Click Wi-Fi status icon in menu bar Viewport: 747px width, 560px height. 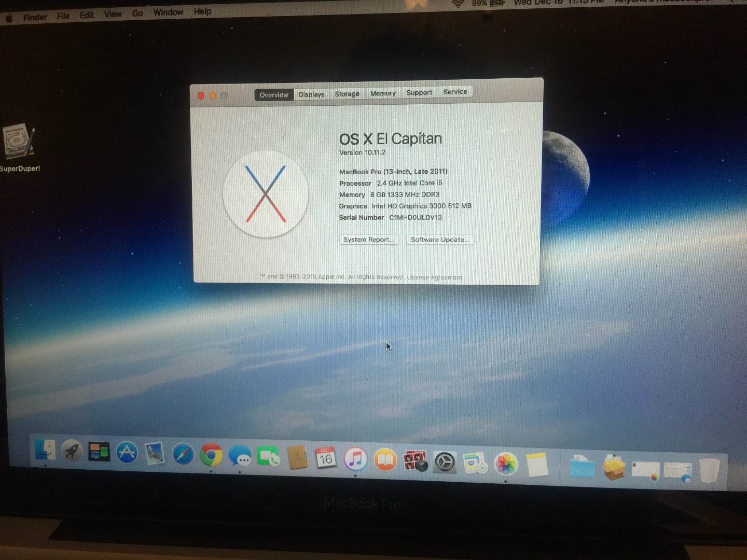[x=458, y=4]
